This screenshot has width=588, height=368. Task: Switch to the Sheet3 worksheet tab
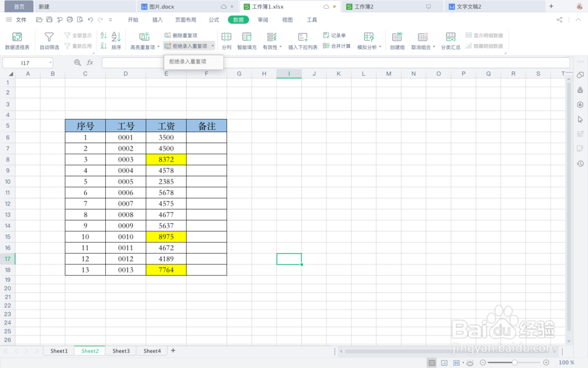121,350
